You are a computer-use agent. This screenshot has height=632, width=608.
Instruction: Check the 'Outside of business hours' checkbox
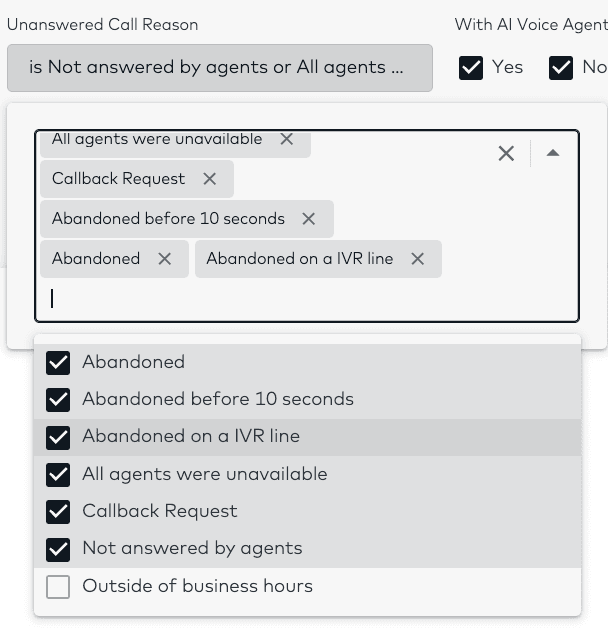click(58, 587)
